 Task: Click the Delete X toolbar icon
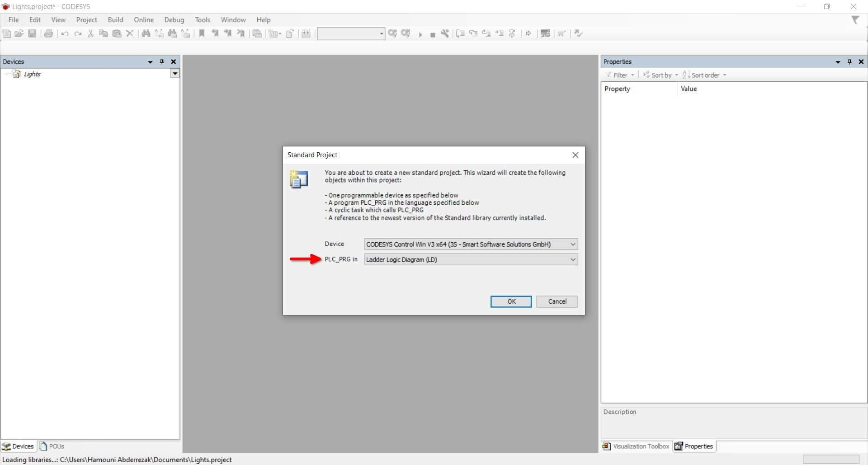[x=130, y=33]
